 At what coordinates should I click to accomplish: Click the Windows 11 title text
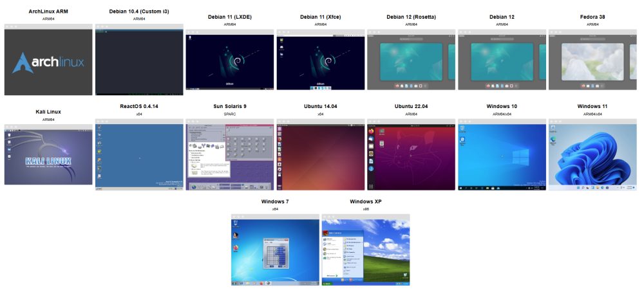tap(592, 106)
